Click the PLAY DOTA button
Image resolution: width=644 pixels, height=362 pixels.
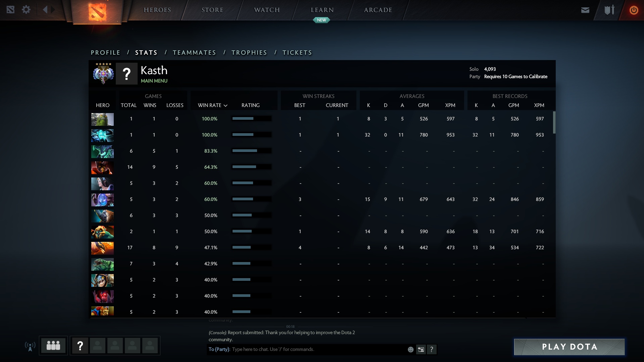click(x=569, y=347)
